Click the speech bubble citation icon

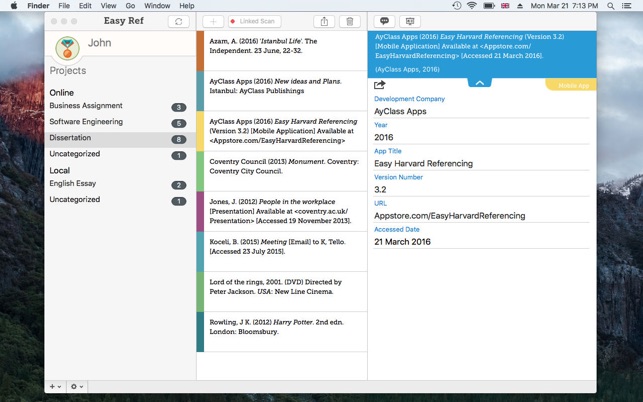[384, 21]
